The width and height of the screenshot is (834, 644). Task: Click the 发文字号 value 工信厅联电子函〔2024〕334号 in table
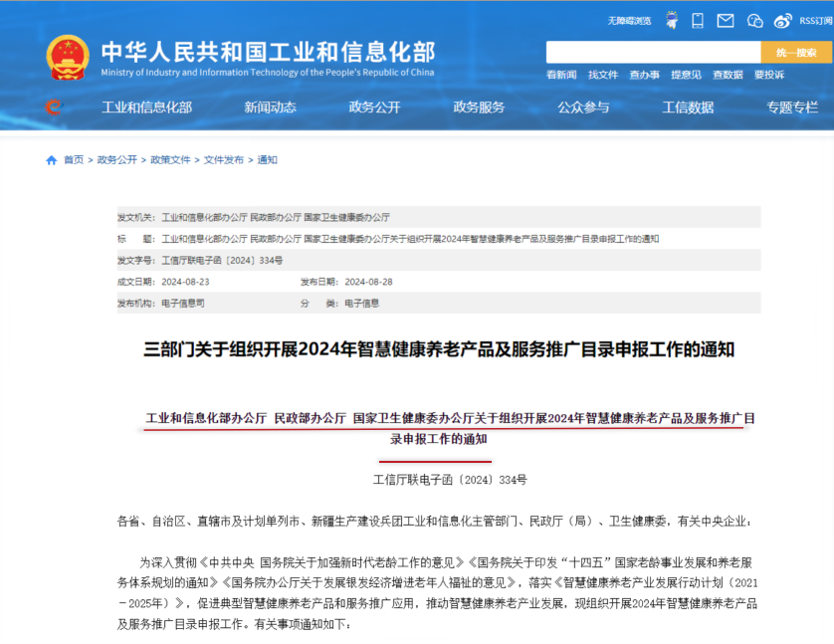pyautogui.click(x=222, y=261)
